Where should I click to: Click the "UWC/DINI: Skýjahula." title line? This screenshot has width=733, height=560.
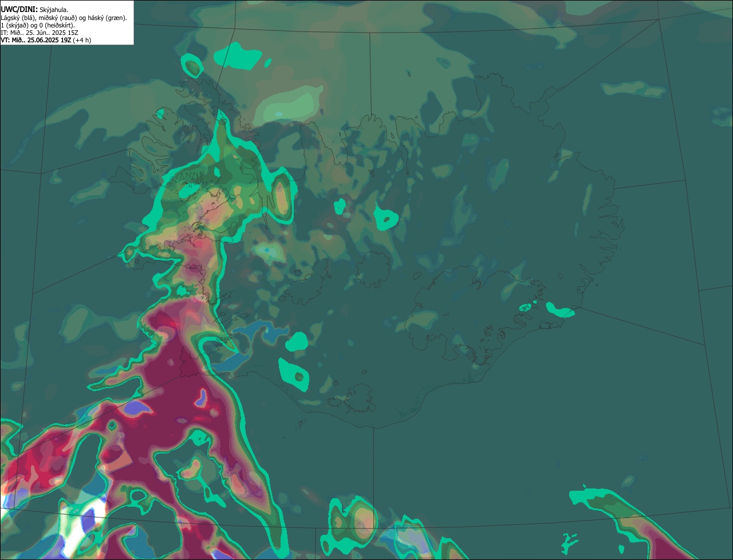coord(34,10)
